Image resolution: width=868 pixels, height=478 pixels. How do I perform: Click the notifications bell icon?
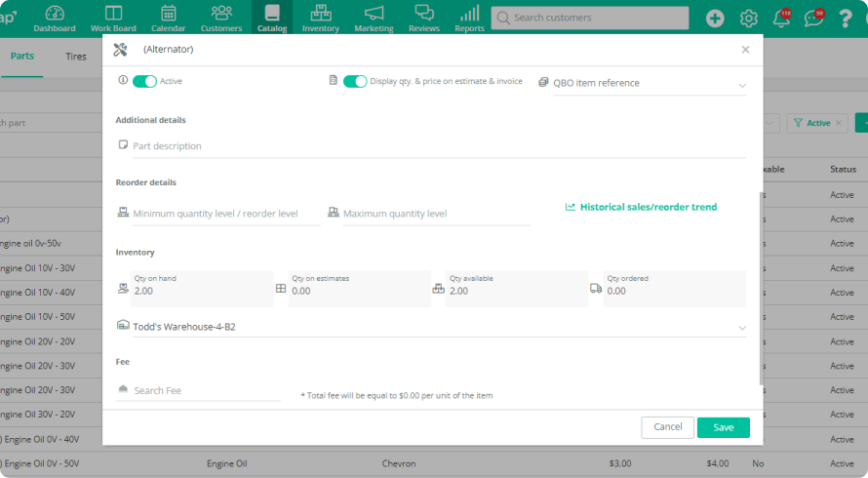[x=781, y=19]
